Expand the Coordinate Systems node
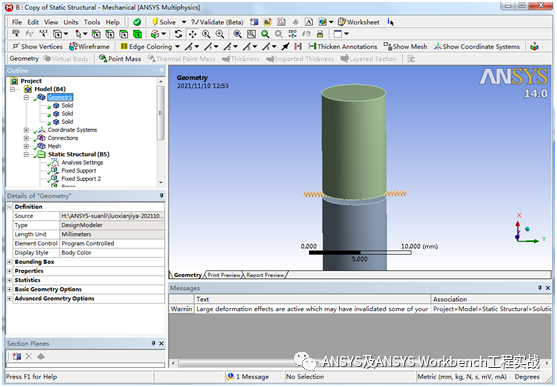 [x=26, y=130]
